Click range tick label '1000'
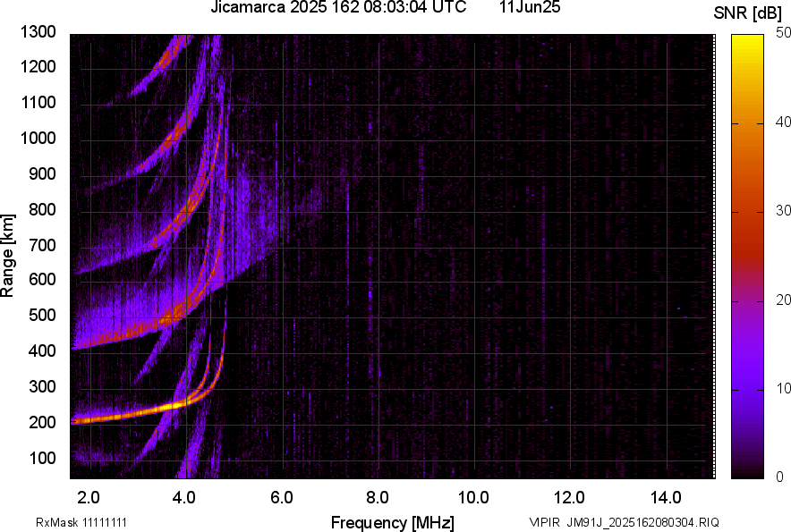This screenshot has width=791, height=532. click(38, 138)
